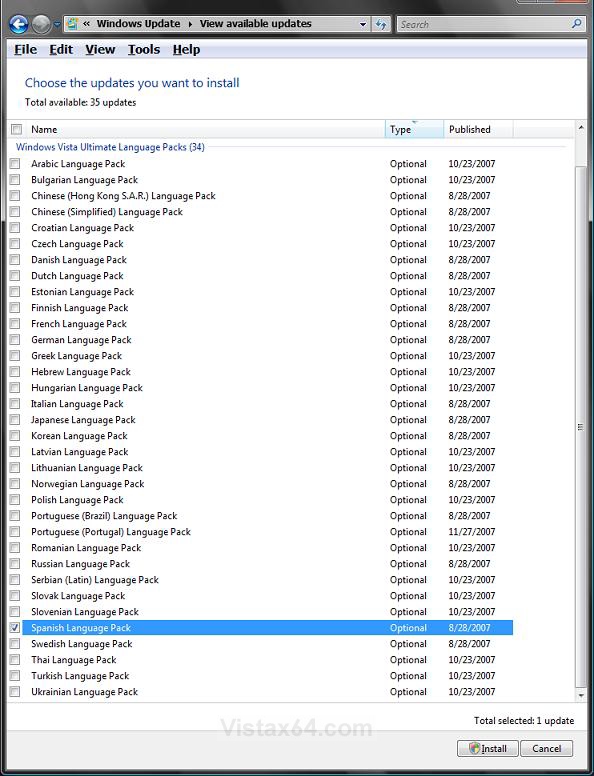The height and width of the screenshot is (776, 594).
Task: Select the Danish Language Pack row
Action: pyautogui.click(x=267, y=259)
